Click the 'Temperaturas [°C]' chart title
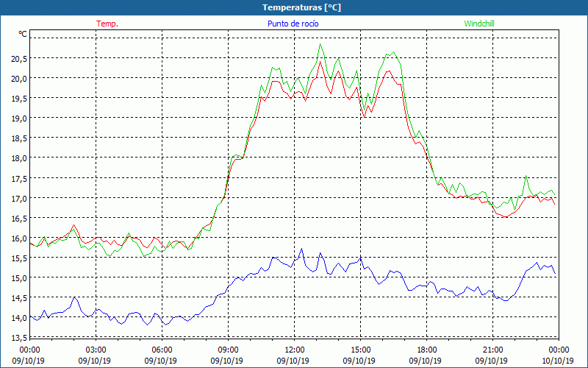The width and height of the screenshot is (588, 368). coord(301,7)
